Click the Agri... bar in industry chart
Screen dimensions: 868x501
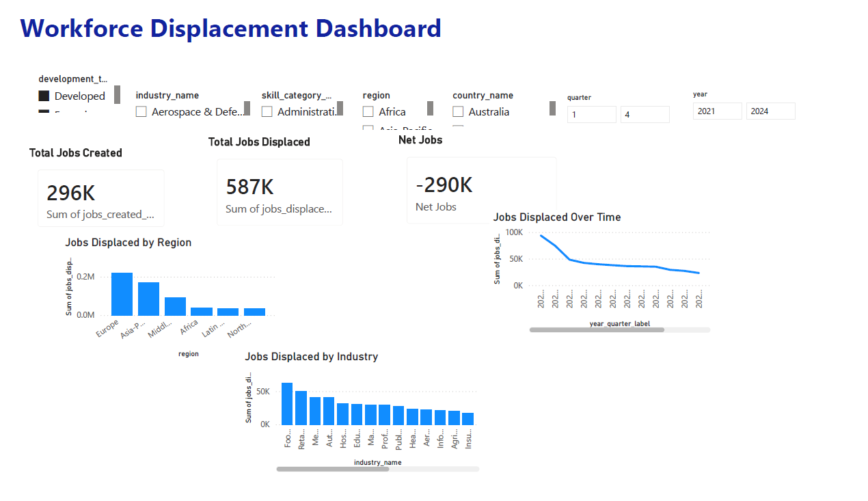tap(454, 418)
